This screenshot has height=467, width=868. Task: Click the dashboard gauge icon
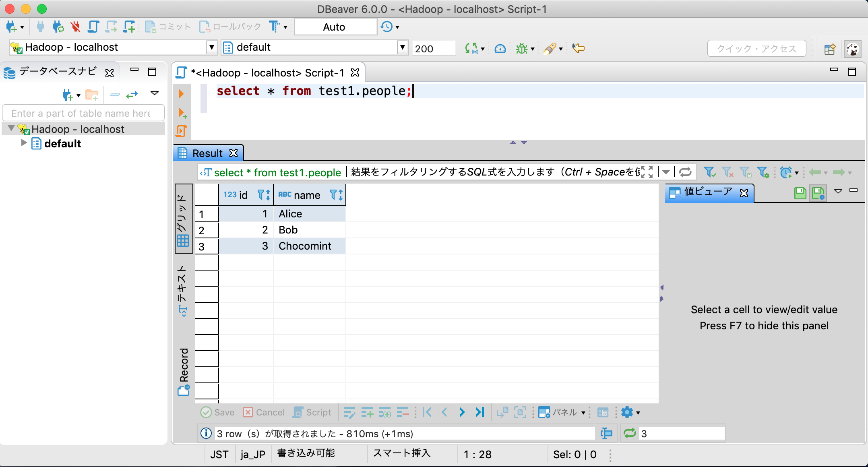coord(500,49)
